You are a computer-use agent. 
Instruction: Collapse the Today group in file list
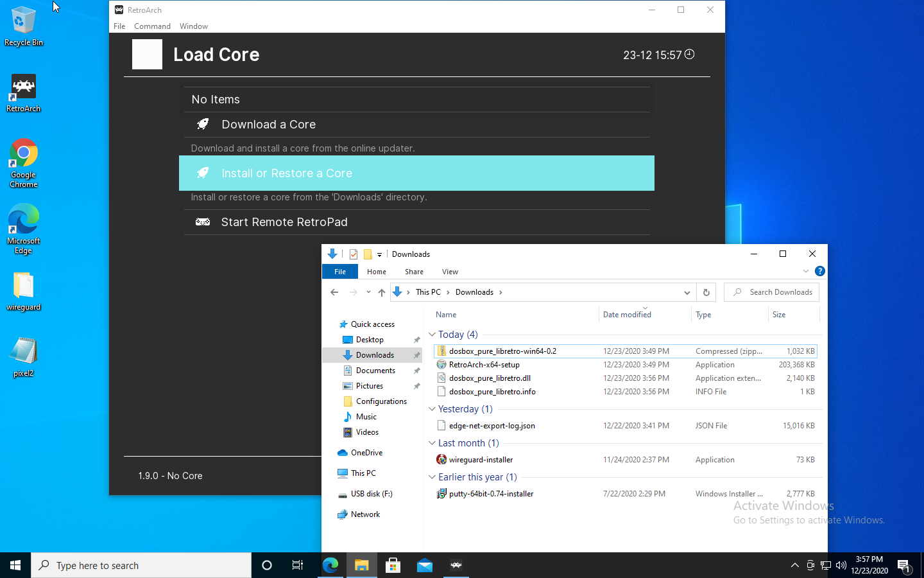[x=432, y=335]
